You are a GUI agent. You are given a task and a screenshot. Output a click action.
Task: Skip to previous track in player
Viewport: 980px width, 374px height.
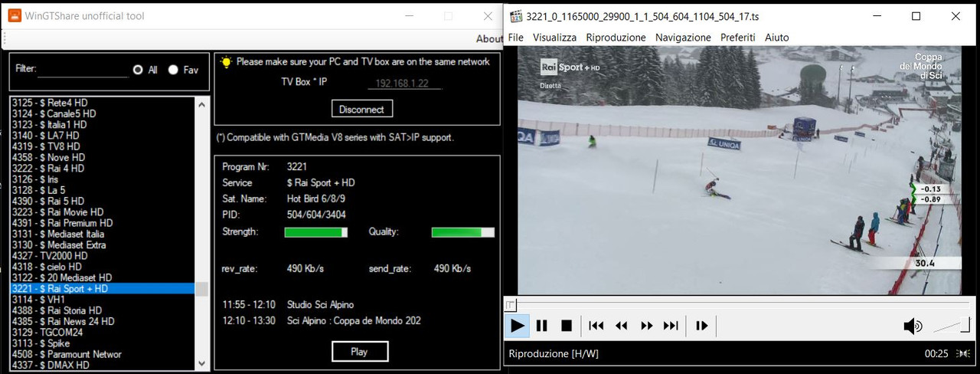coord(596,326)
